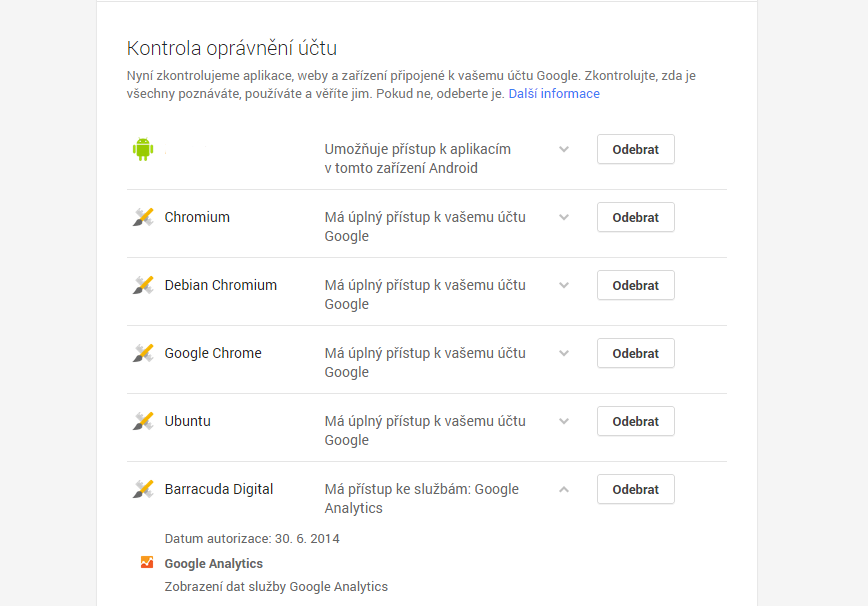Image resolution: width=868 pixels, height=606 pixels.
Task: Click the Chromium app icon
Action: [143, 217]
